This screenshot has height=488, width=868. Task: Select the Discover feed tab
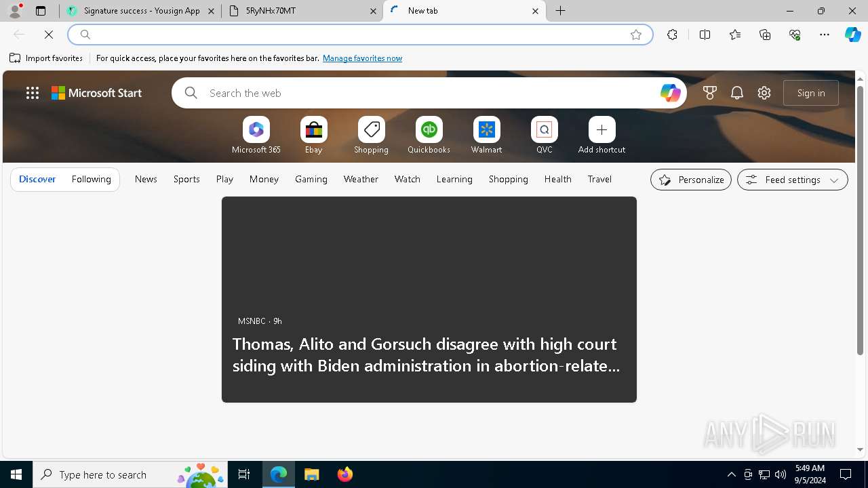(37, 179)
